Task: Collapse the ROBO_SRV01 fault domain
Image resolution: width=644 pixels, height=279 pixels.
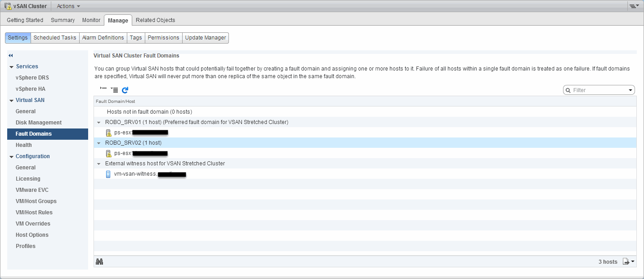Action: [x=98, y=122]
